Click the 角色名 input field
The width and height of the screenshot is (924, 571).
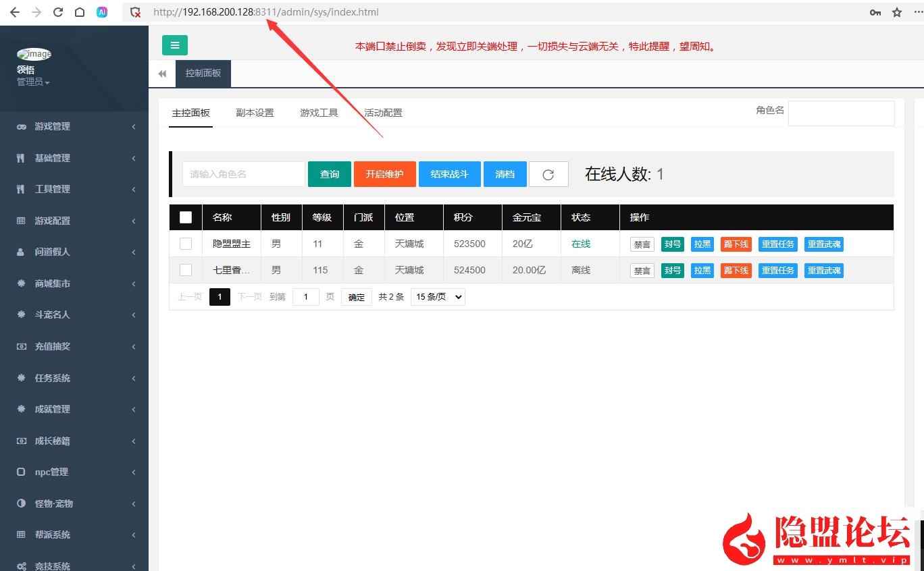(x=841, y=113)
